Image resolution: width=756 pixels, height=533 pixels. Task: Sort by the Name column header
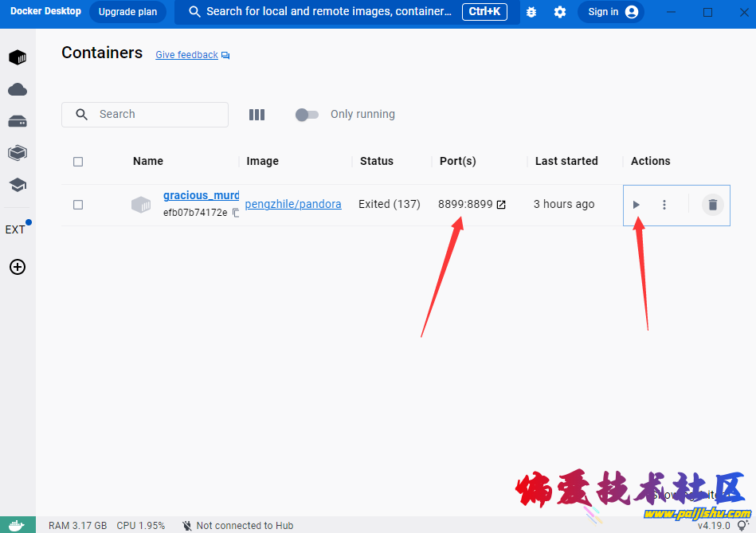pyautogui.click(x=148, y=161)
